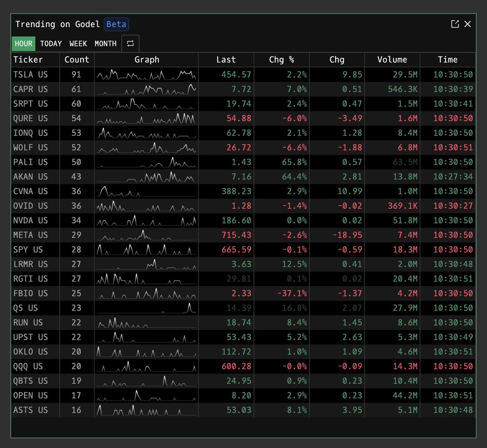This screenshot has height=448, width=487.
Task: Click the refresh cycle icon button
Action: click(x=130, y=43)
